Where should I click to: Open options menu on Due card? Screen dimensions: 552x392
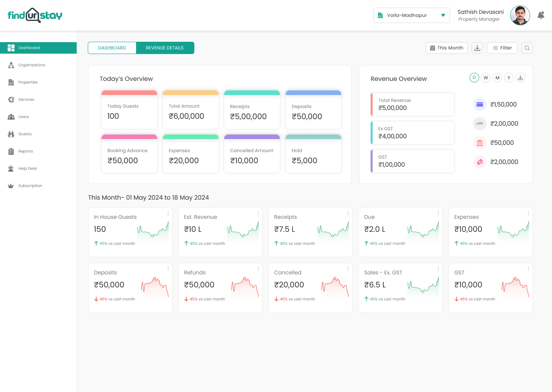[438, 213]
